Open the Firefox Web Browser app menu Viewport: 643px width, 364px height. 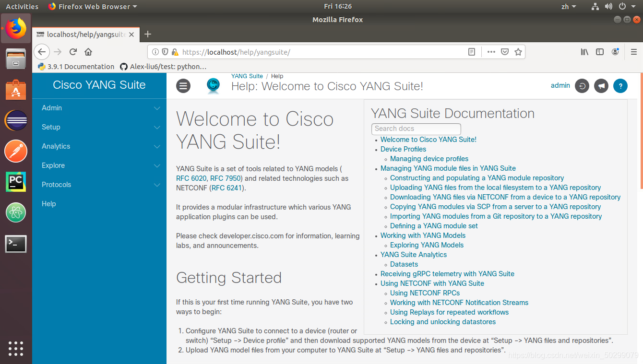(x=93, y=6)
